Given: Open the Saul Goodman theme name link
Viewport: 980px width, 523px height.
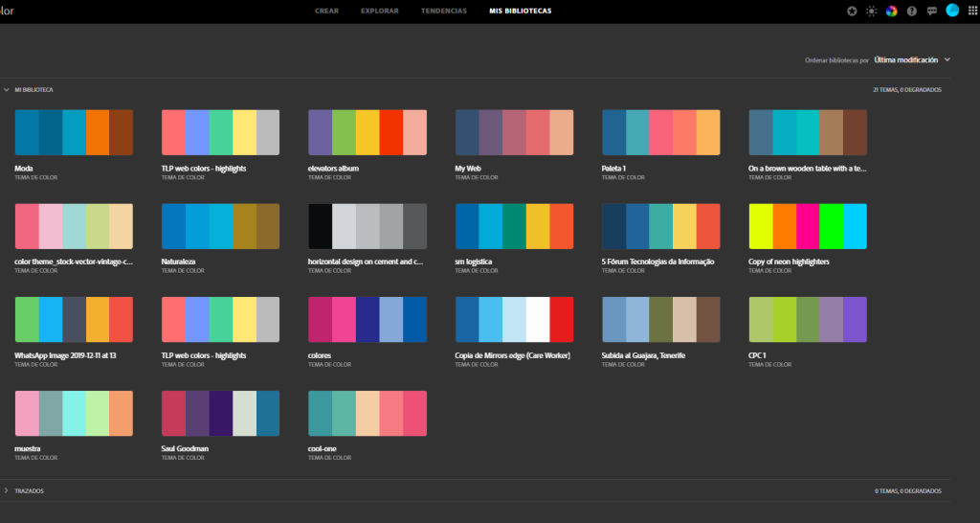Looking at the screenshot, I should point(185,448).
